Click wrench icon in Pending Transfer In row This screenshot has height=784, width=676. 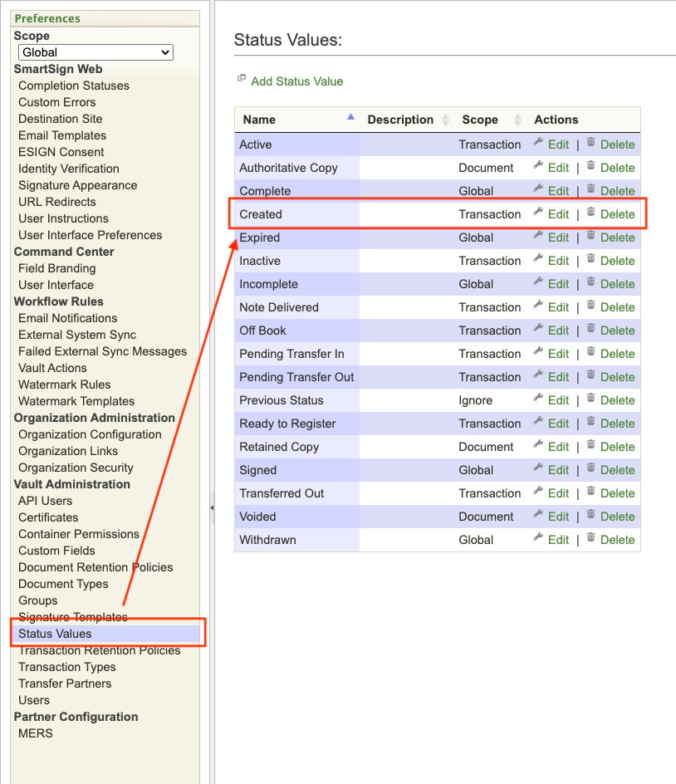[538, 351]
